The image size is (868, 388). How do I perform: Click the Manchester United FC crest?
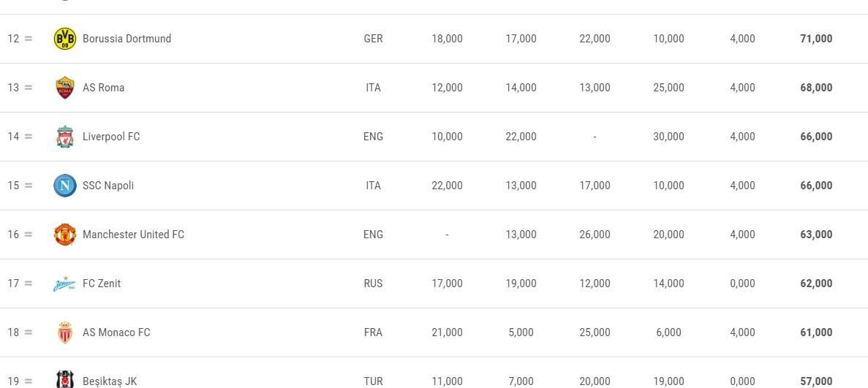[x=65, y=235]
